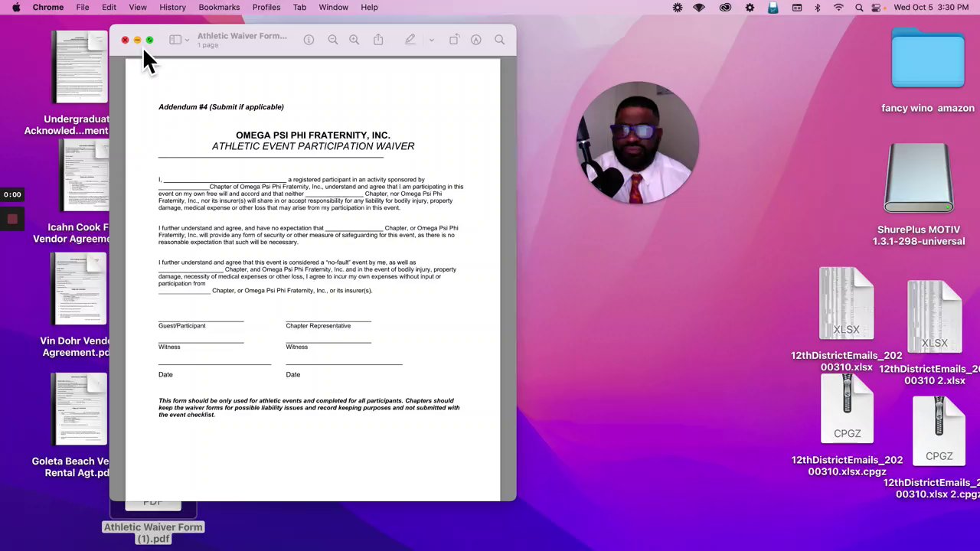Minimize the Preview window
This screenshot has width=980, height=551.
pos(137,40)
